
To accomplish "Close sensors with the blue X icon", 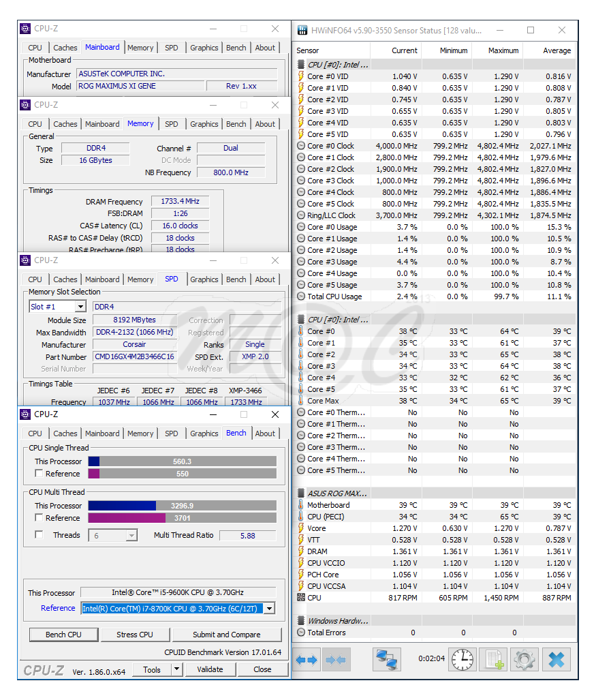I will [x=556, y=659].
